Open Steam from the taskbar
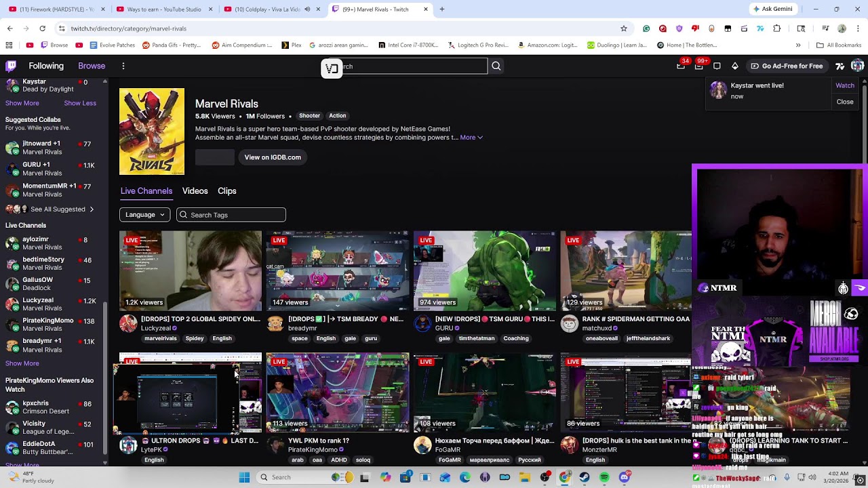868x488 pixels. [585, 477]
